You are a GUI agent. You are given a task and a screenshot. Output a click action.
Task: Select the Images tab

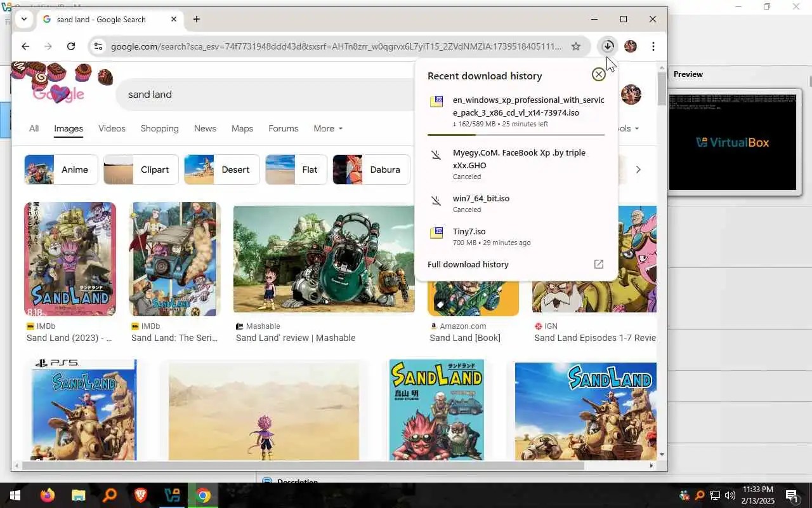pyautogui.click(x=69, y=128)
